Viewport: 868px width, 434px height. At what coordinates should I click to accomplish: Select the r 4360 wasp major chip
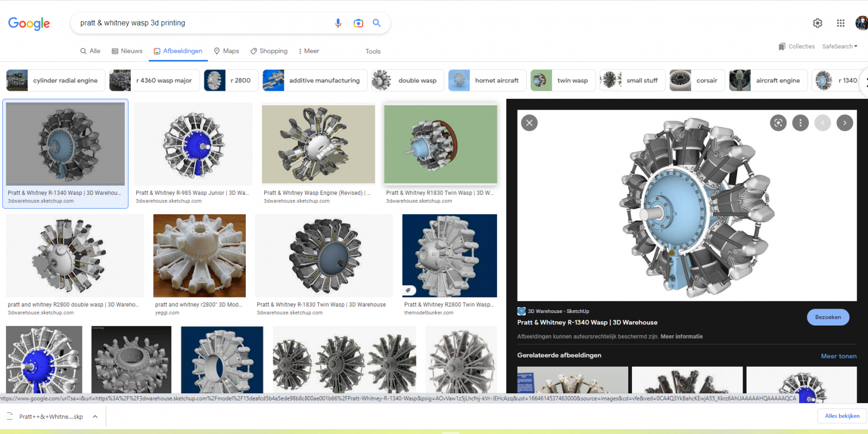coord(154,80)
